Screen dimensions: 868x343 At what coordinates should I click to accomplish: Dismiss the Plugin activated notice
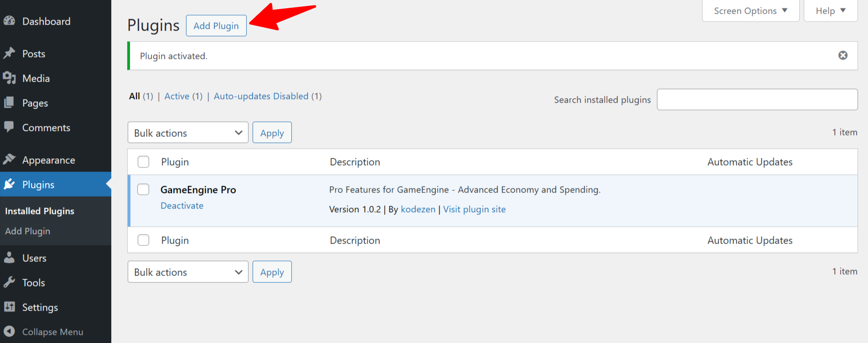(843, 55)
